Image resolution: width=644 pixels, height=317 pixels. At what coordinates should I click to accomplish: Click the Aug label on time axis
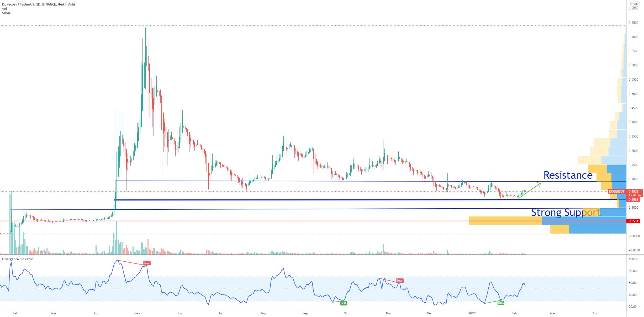(263, 313)
